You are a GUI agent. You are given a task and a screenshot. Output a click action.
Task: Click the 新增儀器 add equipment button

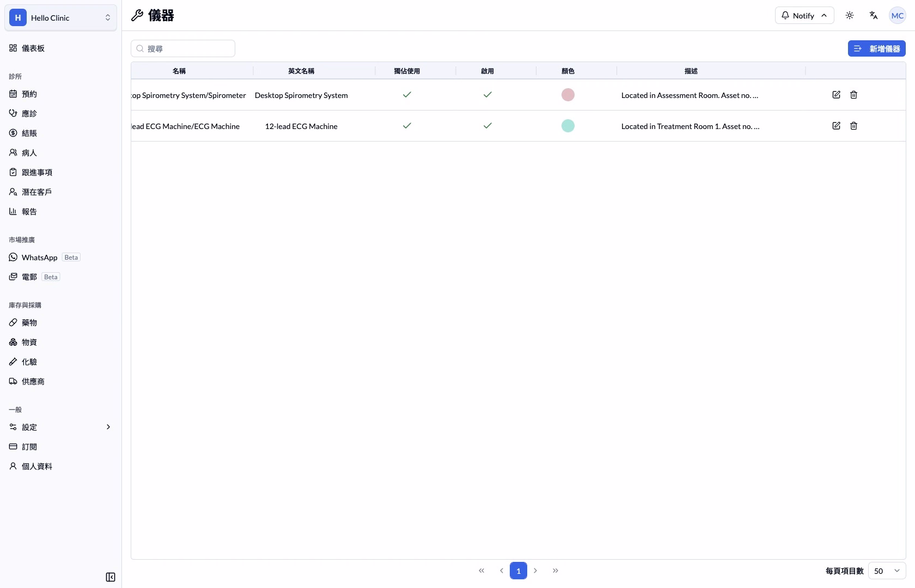coord(876,48)
